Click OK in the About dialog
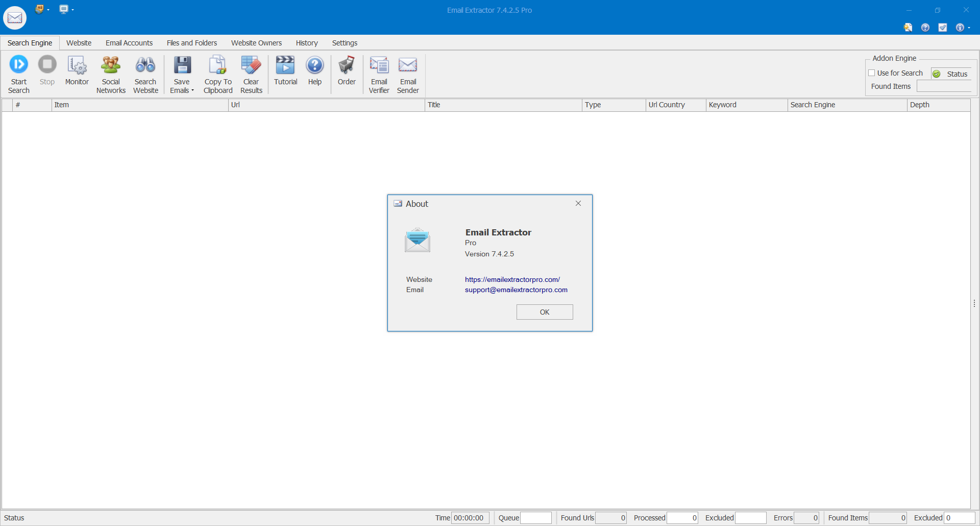980x526 pixels. [x=545, y=312]
